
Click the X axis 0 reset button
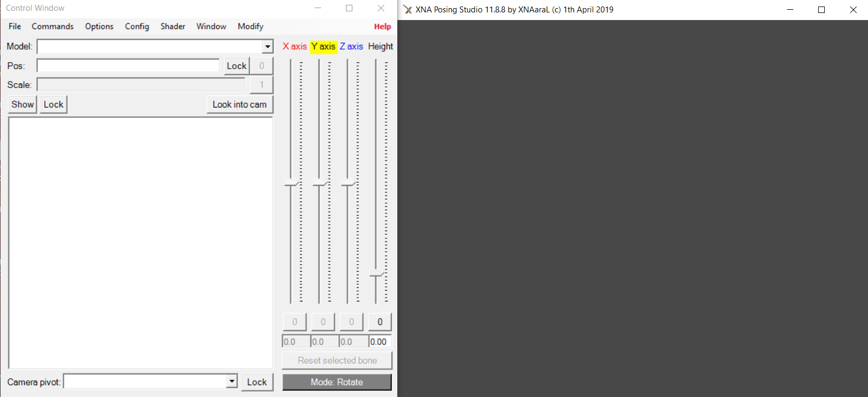(295, 322)
